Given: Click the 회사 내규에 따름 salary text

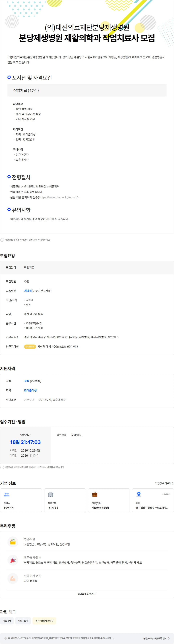Looking at the screenshot, I should (x=34, y=314).
